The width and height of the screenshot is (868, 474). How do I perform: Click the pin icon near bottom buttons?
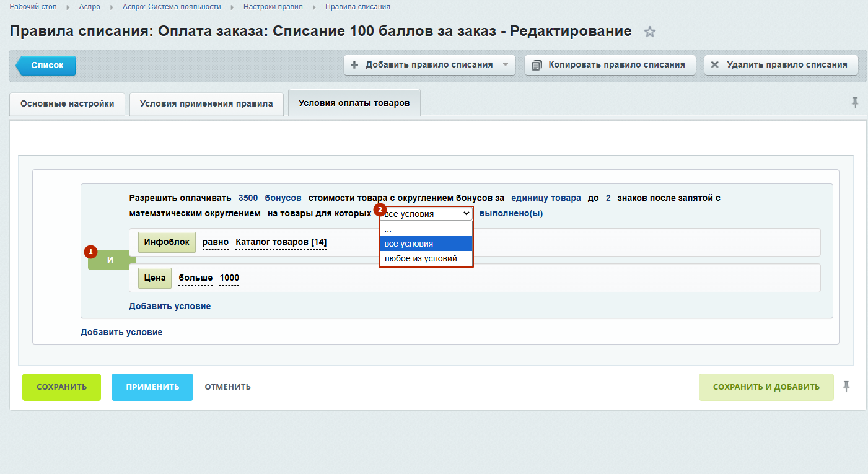(846, 387)
